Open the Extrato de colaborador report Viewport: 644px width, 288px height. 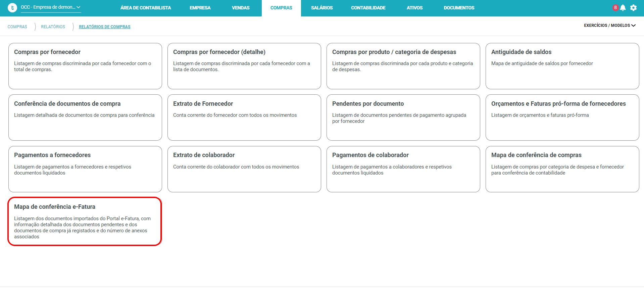[x=244, y=169]
